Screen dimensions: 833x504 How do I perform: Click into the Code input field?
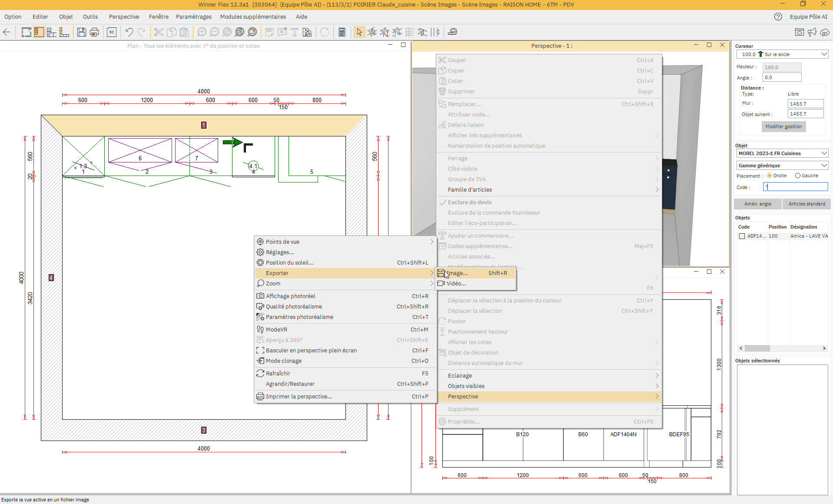click(795, 187)
